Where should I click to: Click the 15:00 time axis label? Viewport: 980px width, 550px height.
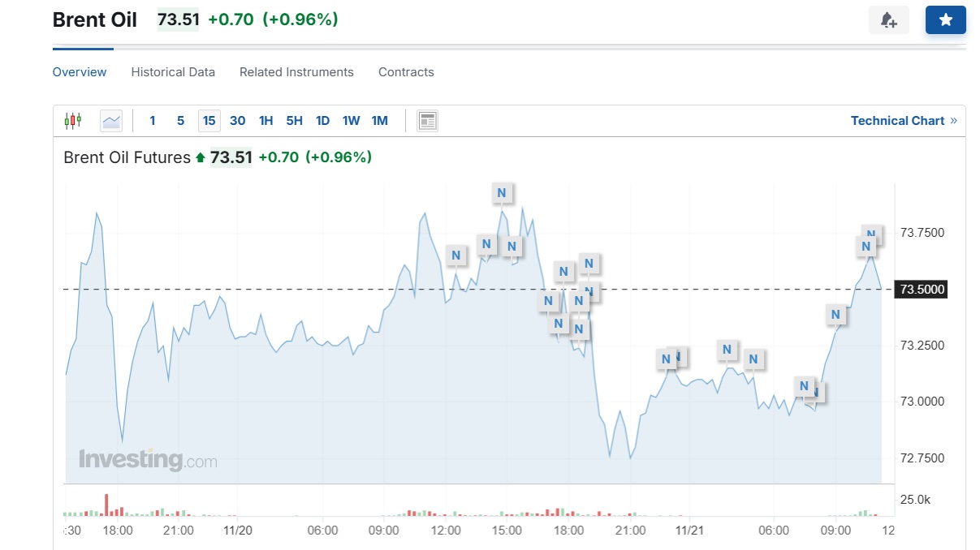pos(507,531)
